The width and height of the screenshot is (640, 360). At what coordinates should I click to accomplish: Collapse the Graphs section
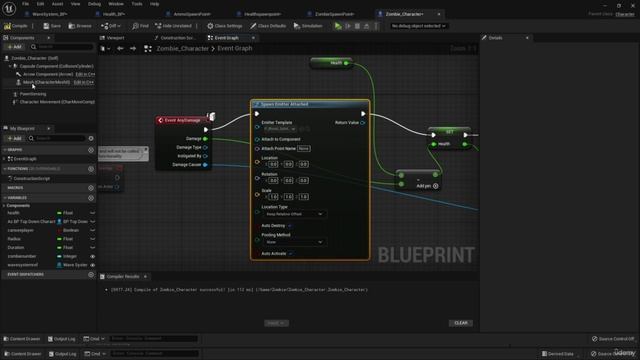pos(4,150)
